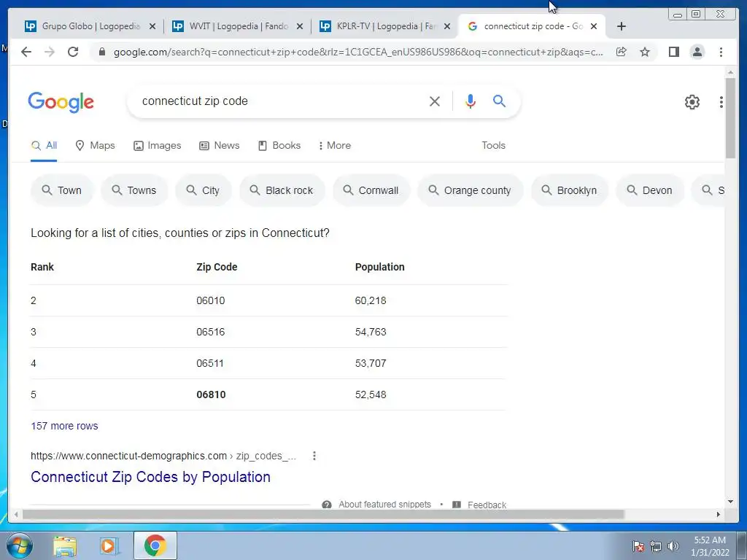Refine search with Orange county chip
Image resolution: width=747 pixels, height=560 pixels.
pyautogui.click(x=471, y=190)
